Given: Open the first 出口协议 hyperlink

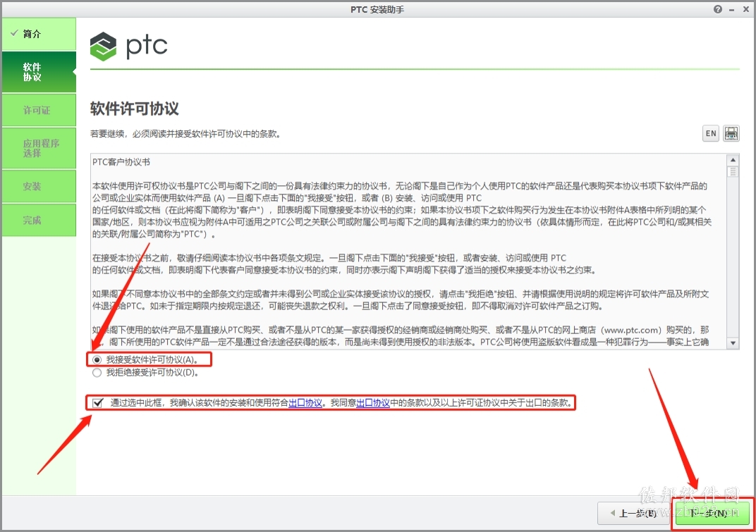Looking at the screenshot, I should 305,403.
